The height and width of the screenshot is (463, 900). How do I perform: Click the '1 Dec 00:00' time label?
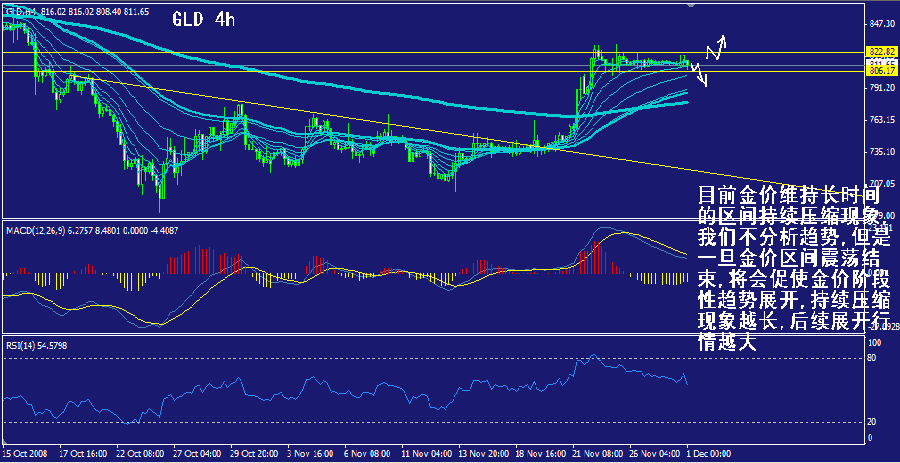(x=707, y=452)
